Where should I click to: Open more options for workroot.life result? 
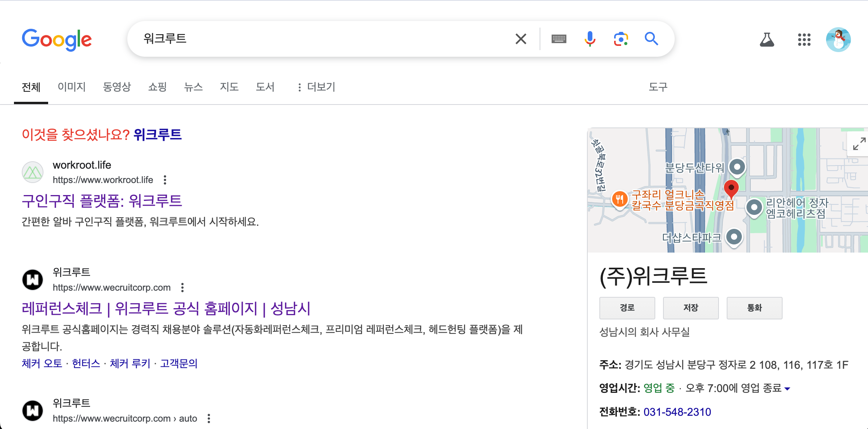click(x=165, y=180)
